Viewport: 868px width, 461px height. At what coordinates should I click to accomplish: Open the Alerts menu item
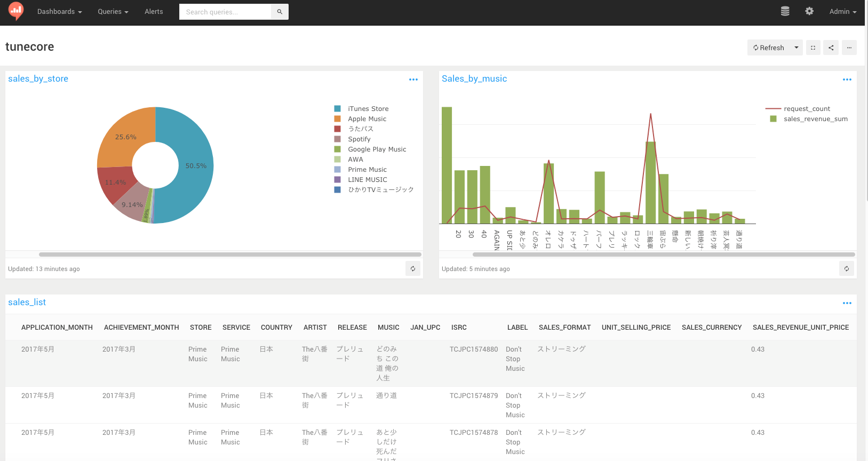[154, 12]
